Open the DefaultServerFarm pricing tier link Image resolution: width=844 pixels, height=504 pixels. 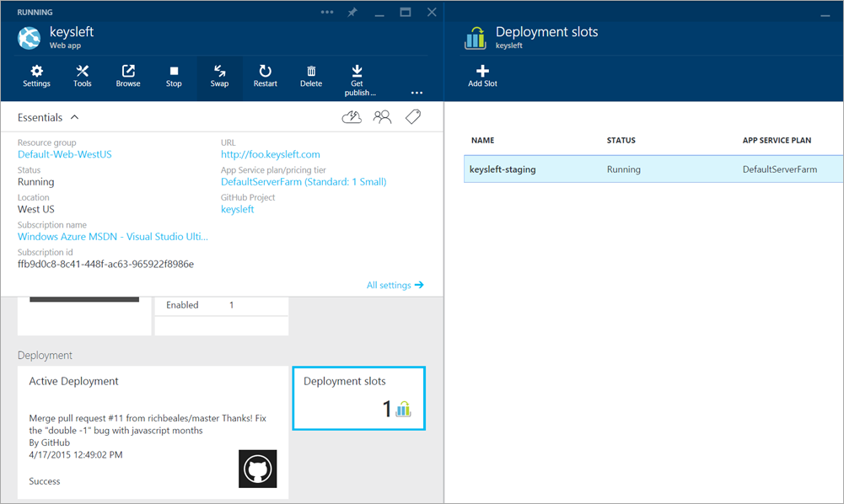point(304,182)
